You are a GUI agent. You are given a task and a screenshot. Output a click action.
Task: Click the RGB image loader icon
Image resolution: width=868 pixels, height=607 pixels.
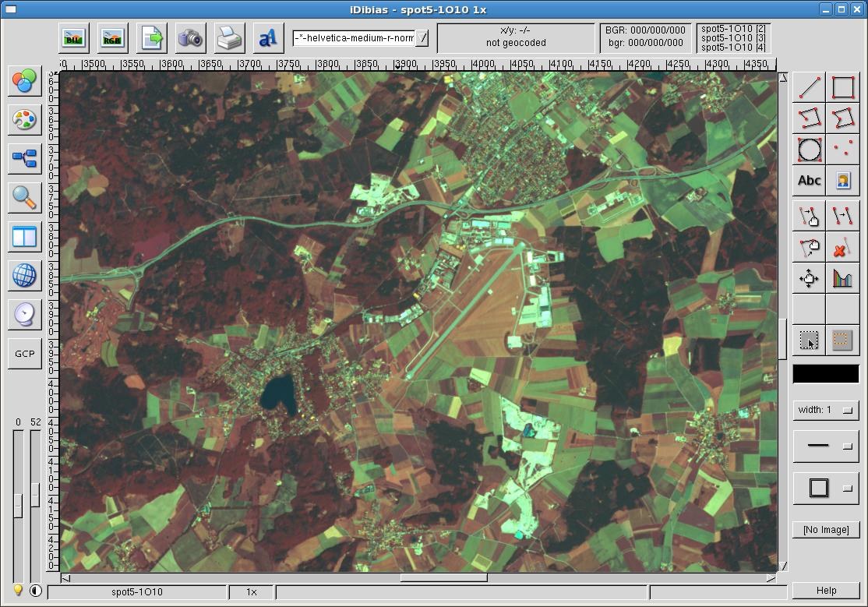(113, 38)
